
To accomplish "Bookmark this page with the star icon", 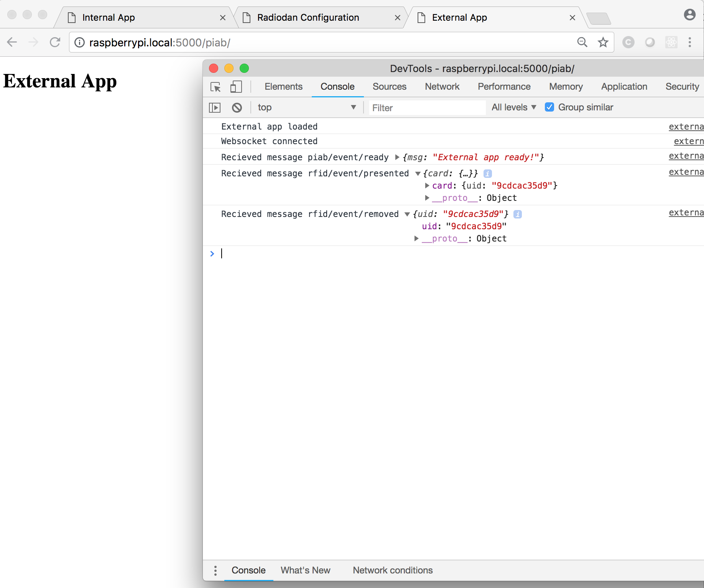I will pos(603,42).
